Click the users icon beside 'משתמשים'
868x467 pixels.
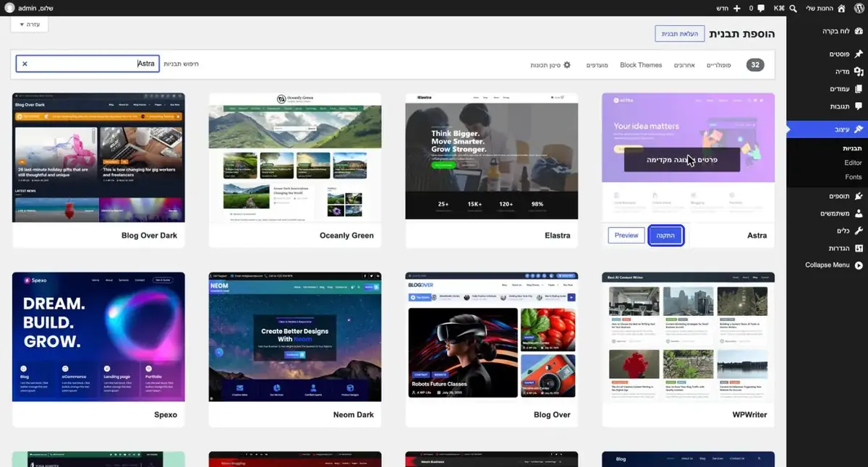pyautogui.click(x=859, y=213)
